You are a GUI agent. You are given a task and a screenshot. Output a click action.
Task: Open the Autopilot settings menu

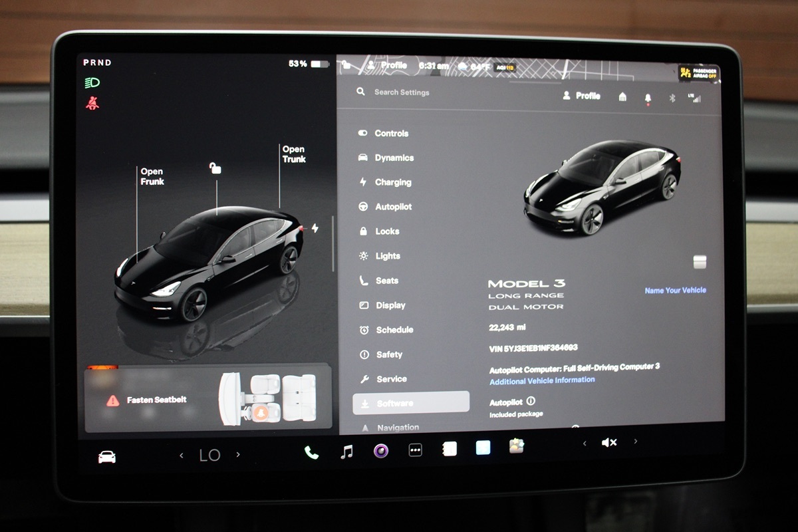tap(393, 207)
